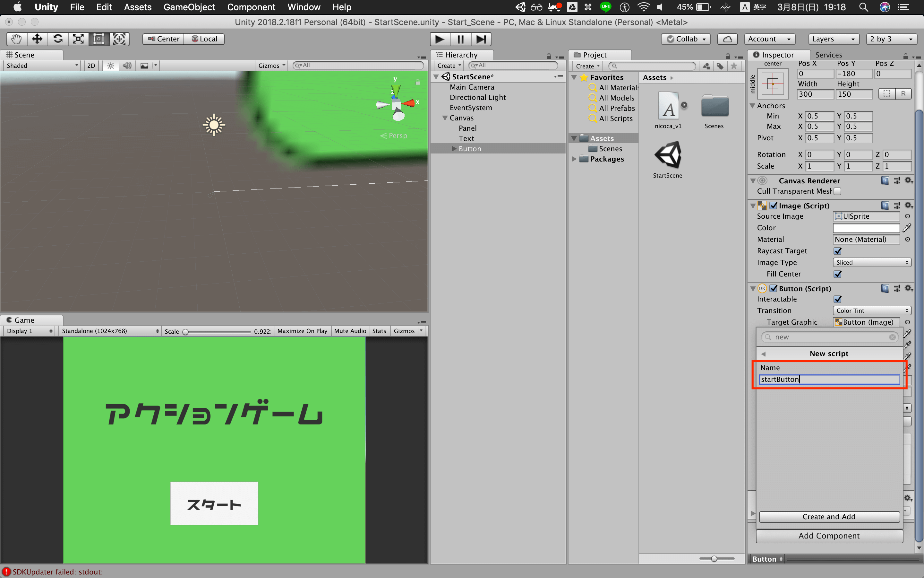The height and width of the screenshot is (578, 924).
Task: Select the Rotate tool
Action: [58, 39]
